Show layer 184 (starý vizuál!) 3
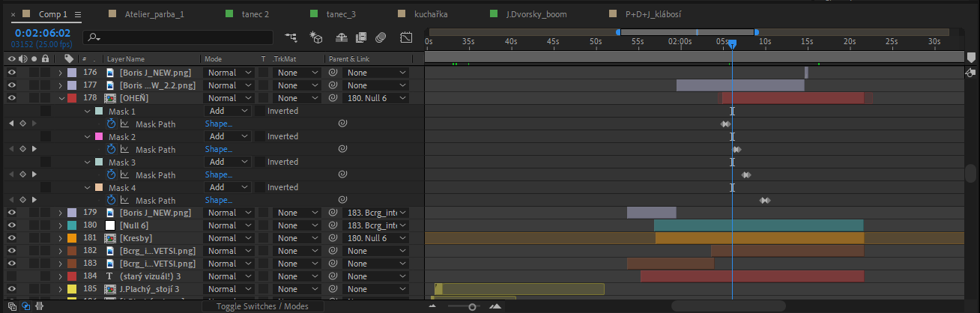Image resolution: width=980 pixels, height=313 pixels. [x=11, y=276]
